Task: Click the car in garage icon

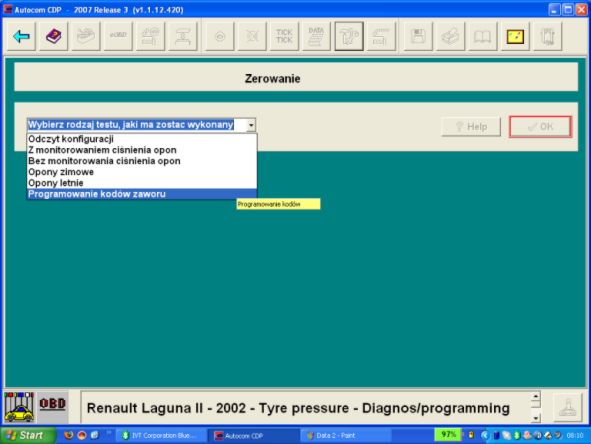Action: click(x=19, y=407)
